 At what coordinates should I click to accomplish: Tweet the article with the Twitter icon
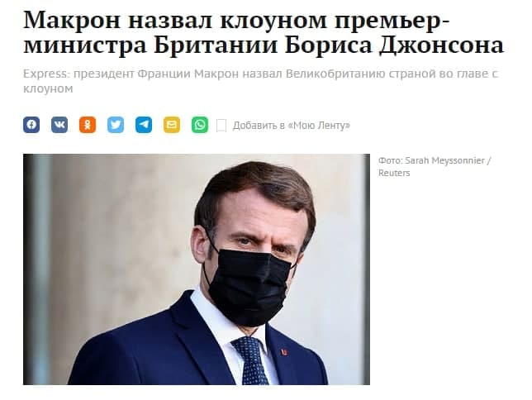click(x=116, y=125)
